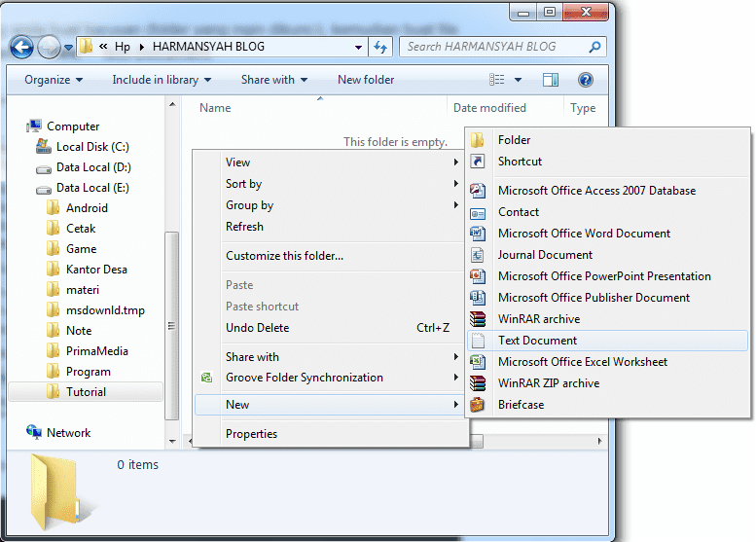Screen dimensions: 756x542
Task: Choose Share with in context menu
Action: click(331, 357)
